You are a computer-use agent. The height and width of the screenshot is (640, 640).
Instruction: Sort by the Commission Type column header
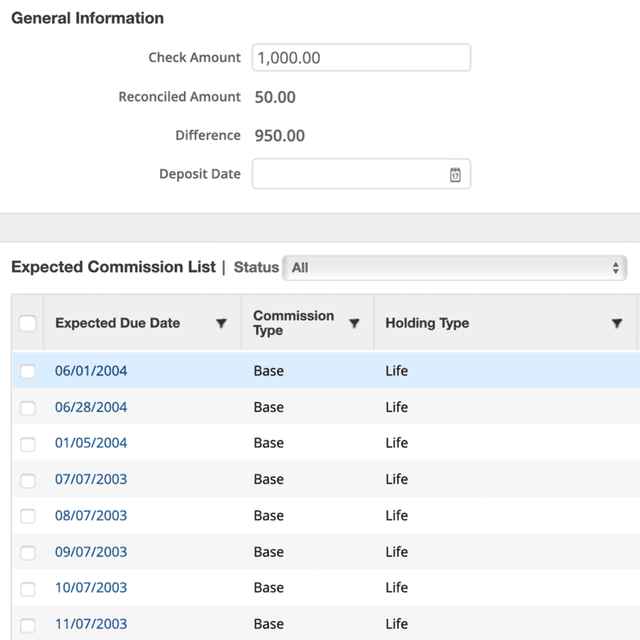(x=293, y=323)
